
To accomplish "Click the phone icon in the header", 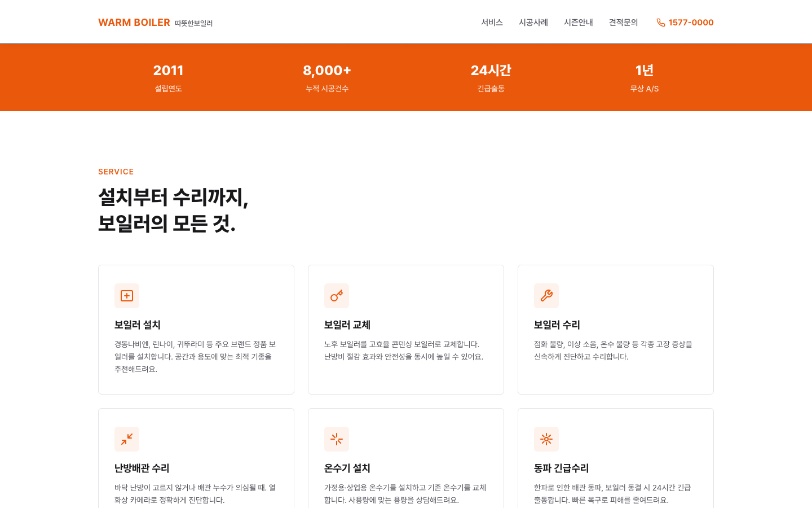I will pyautogui.click(x=660, y=23).
